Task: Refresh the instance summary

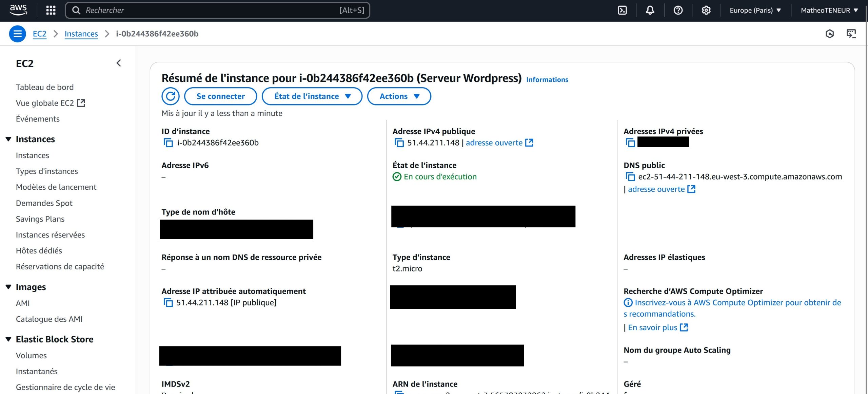Action: [170, 96]
